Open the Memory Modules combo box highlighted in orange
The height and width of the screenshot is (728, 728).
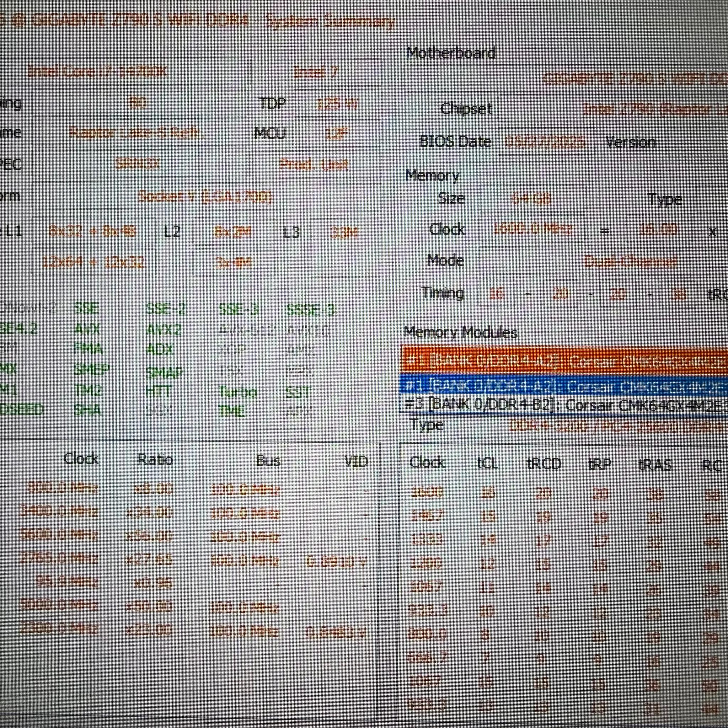pyautogui.click(x=564, y=360)
